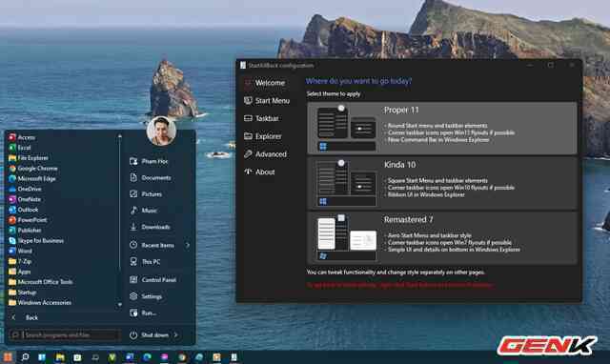Click the red hint link at bottom
The image size is (610, 364).
400,285
